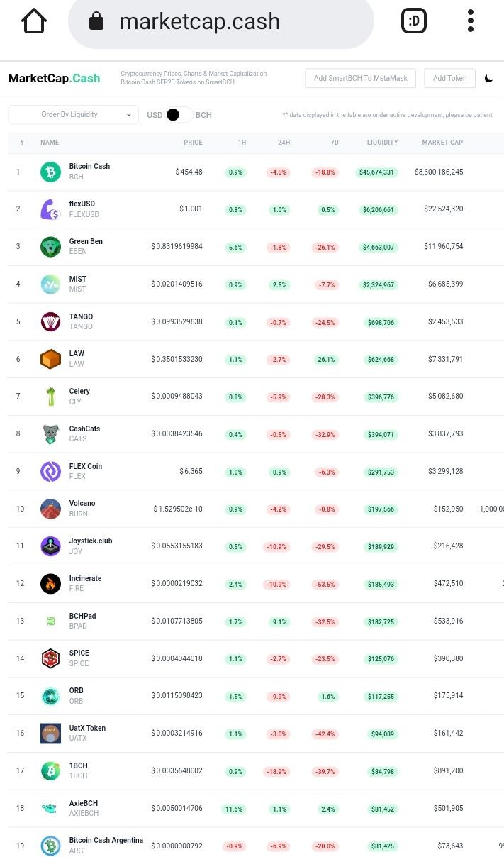The width and height of the screenshot is (504, 857).
Task: Expand the Order By Liquidity dropdown
Action: point(74,114)
